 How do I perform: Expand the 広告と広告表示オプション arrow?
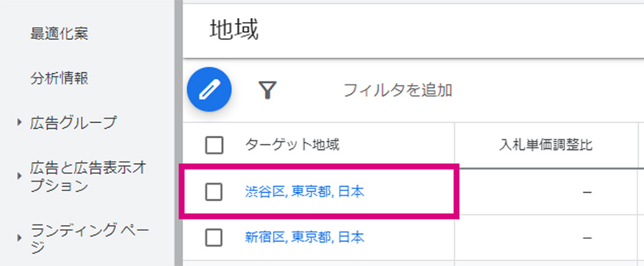pos(19,177)
